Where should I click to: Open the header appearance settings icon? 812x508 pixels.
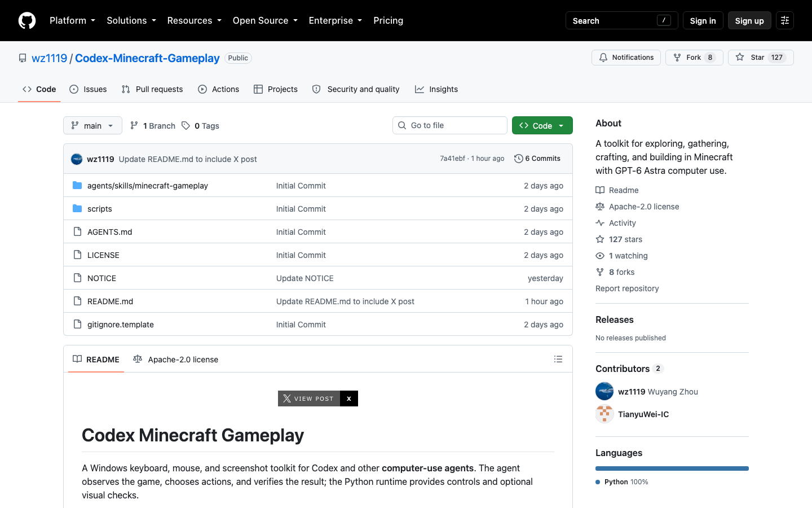(785, 20)
